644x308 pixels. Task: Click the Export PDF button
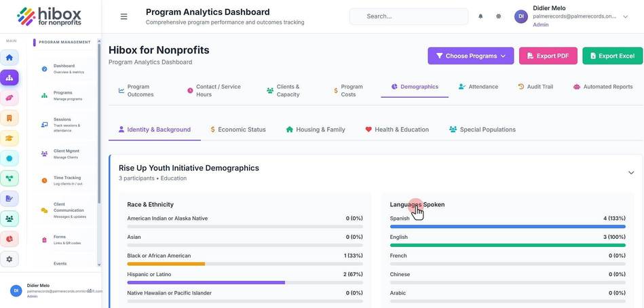tap(548, 56)
